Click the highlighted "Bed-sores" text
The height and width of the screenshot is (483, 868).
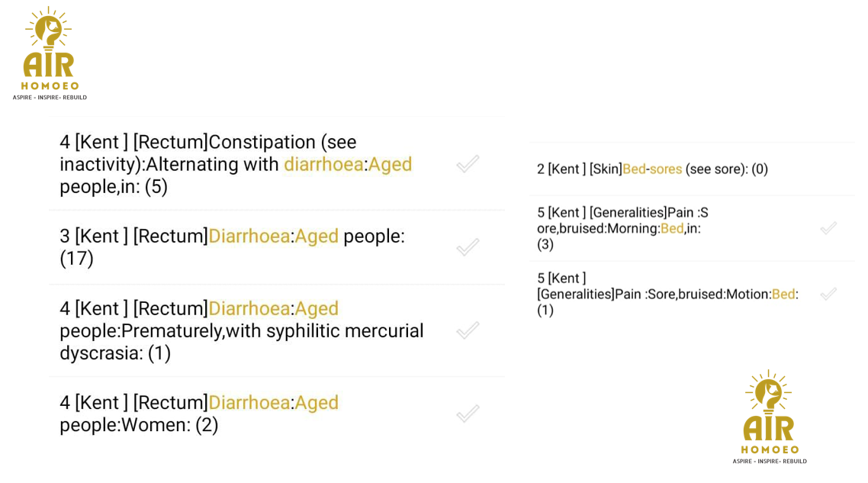(652, 169)
